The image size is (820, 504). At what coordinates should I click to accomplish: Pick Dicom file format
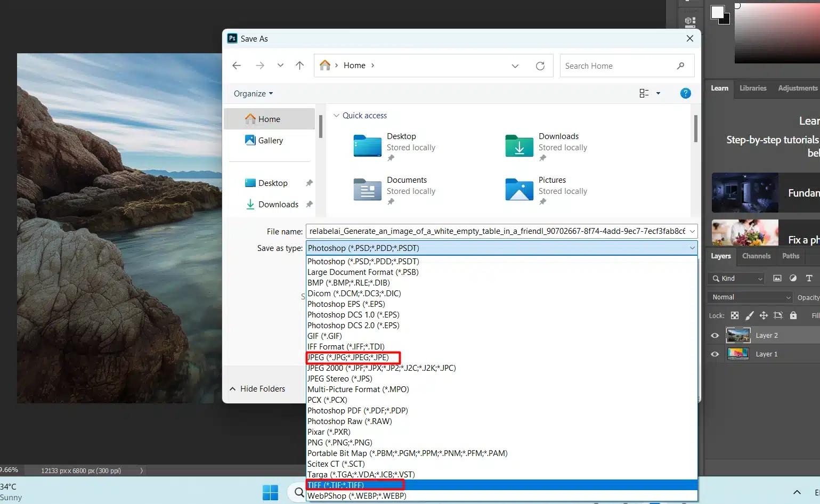click(501, 294)
